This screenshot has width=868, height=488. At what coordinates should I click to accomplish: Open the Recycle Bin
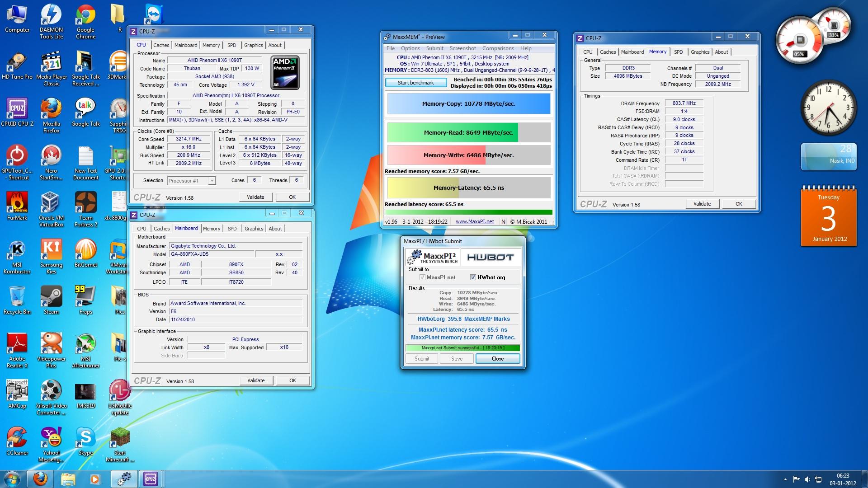[x=17, y=300]
